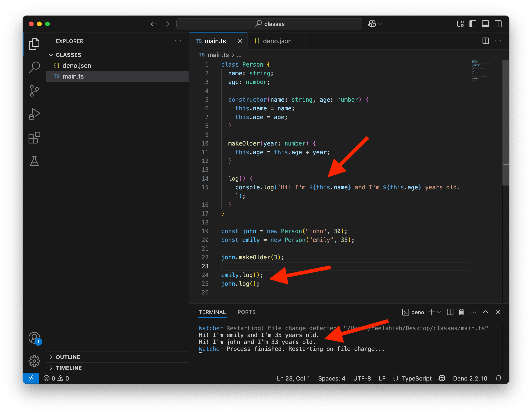Switch to the PORTS panel tab
532x414 pixels.
coord(246,312)
